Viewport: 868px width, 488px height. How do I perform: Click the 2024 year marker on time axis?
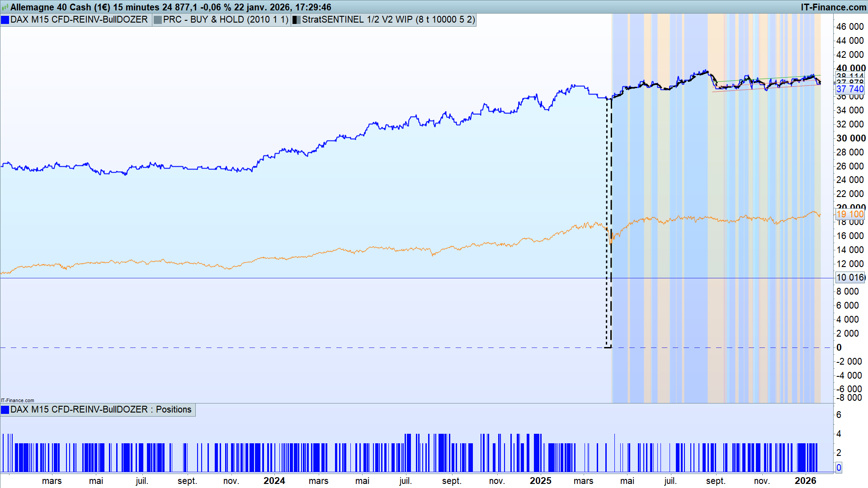274,481
